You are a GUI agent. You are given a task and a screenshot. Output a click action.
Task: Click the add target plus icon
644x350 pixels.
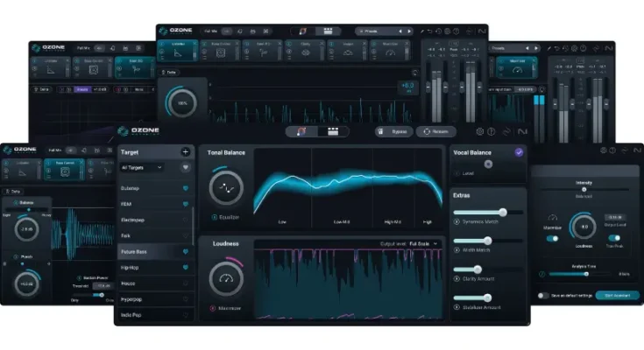pos(185,152)
